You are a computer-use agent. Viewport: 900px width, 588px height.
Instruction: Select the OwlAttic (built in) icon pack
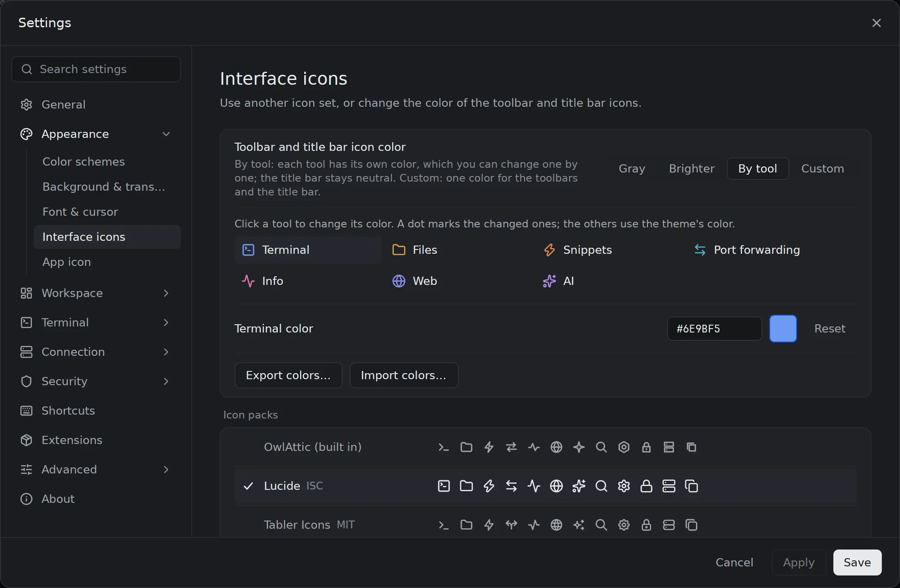[x=546, y=447]
